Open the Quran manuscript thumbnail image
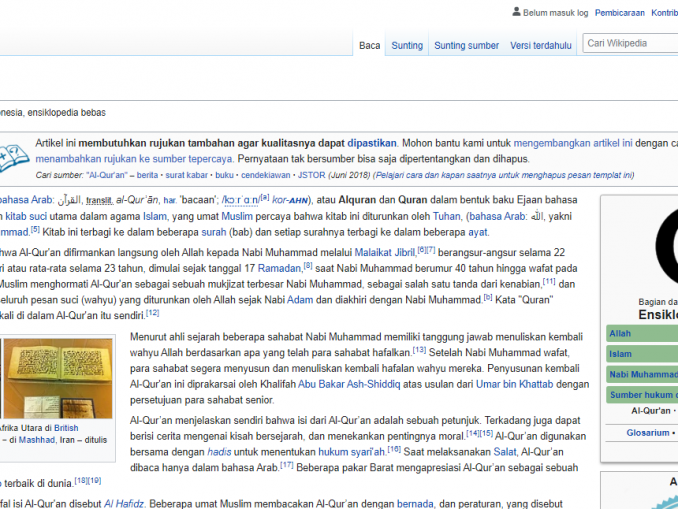Screen dimensions: 678x509 [58, 378]
